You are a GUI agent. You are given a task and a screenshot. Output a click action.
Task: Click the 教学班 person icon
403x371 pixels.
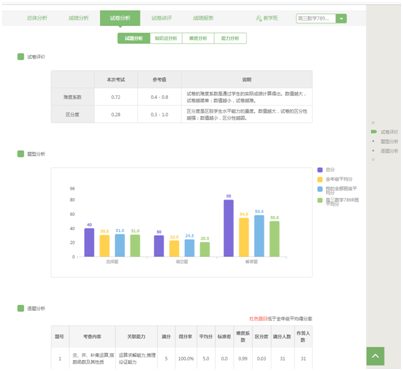click(x=259, y=18)
